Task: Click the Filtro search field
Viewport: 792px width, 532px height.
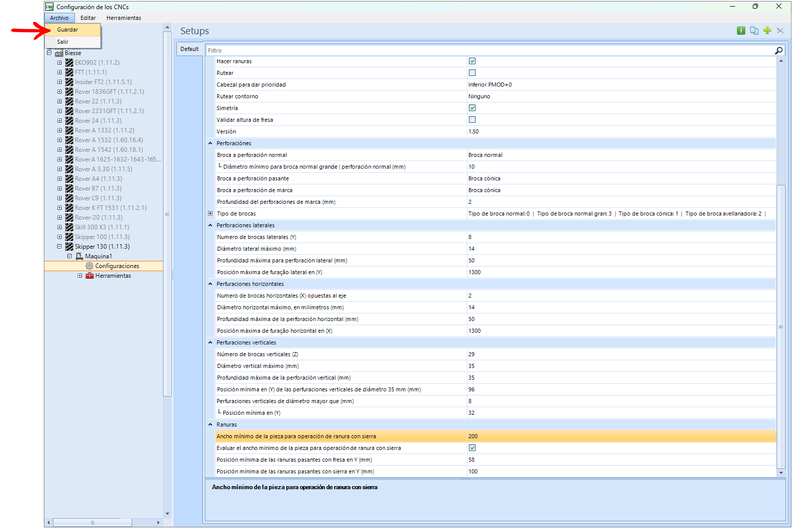Action: tap(489, 50)
